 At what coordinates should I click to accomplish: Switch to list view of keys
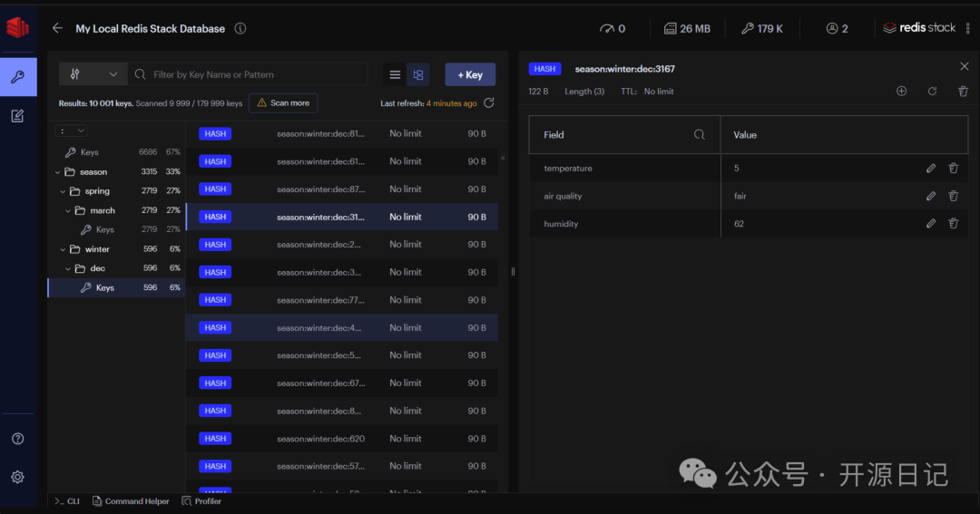395,74
